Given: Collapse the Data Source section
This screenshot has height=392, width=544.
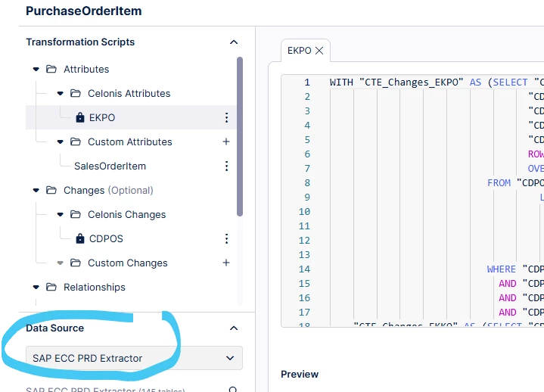Looking at the screenshot, I should (234, 328).
